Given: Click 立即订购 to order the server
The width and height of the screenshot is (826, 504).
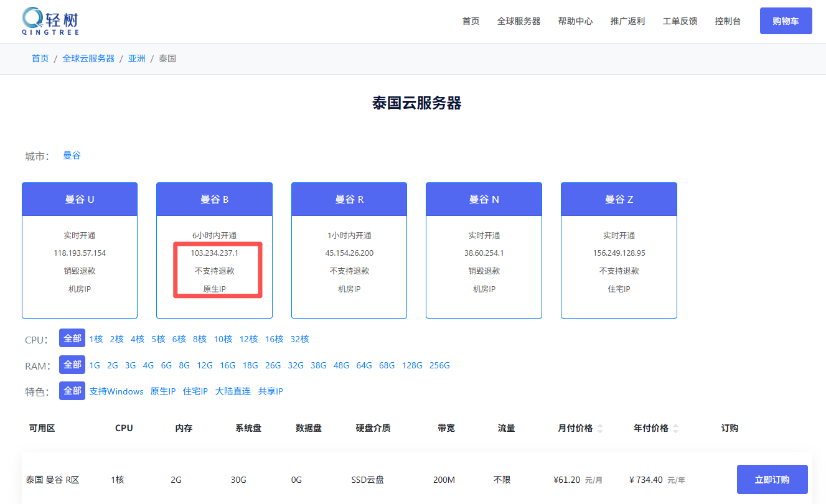Looking at the screenshot, I should point(772,480).
